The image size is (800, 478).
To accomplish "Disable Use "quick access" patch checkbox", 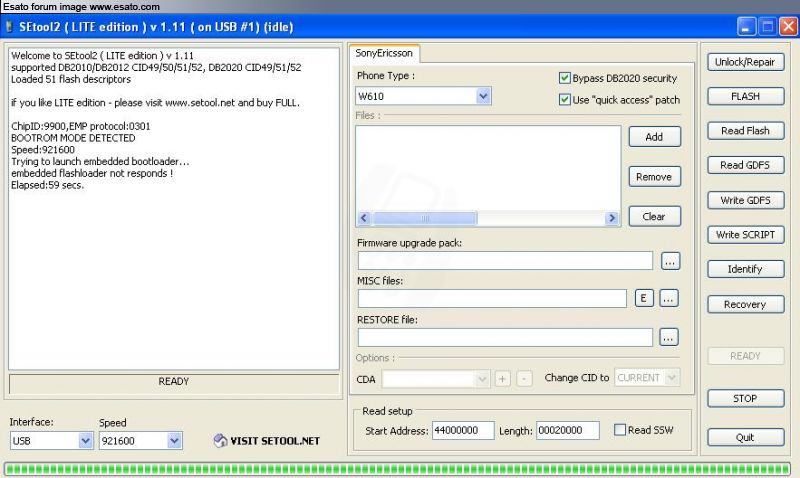I will 564,99.
